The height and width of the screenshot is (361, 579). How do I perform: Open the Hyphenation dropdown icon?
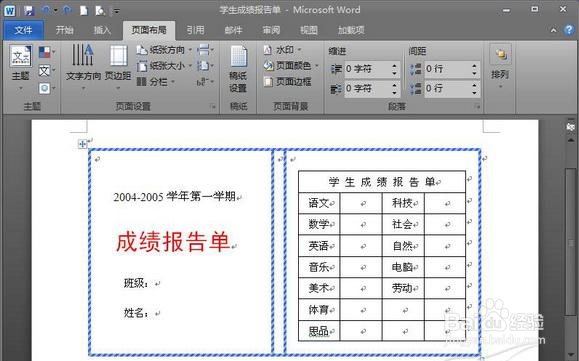point(205,82)
